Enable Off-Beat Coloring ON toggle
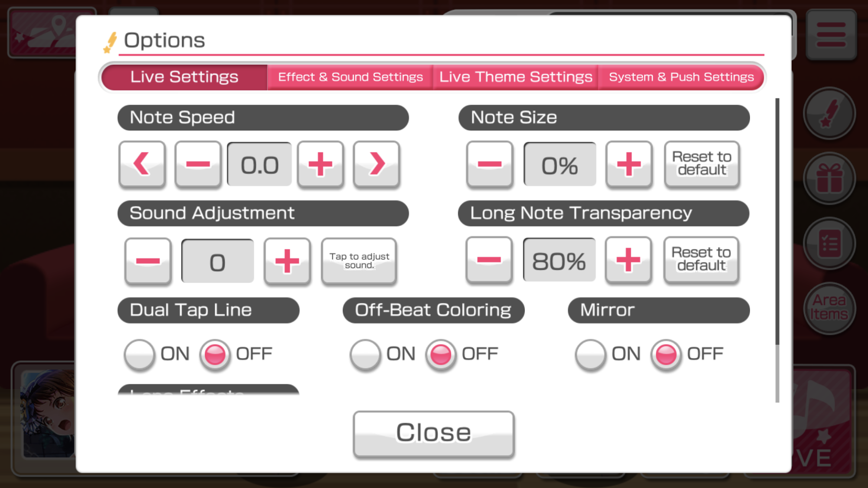The width and height of the screenshot is (868, 488). point(364,354)
